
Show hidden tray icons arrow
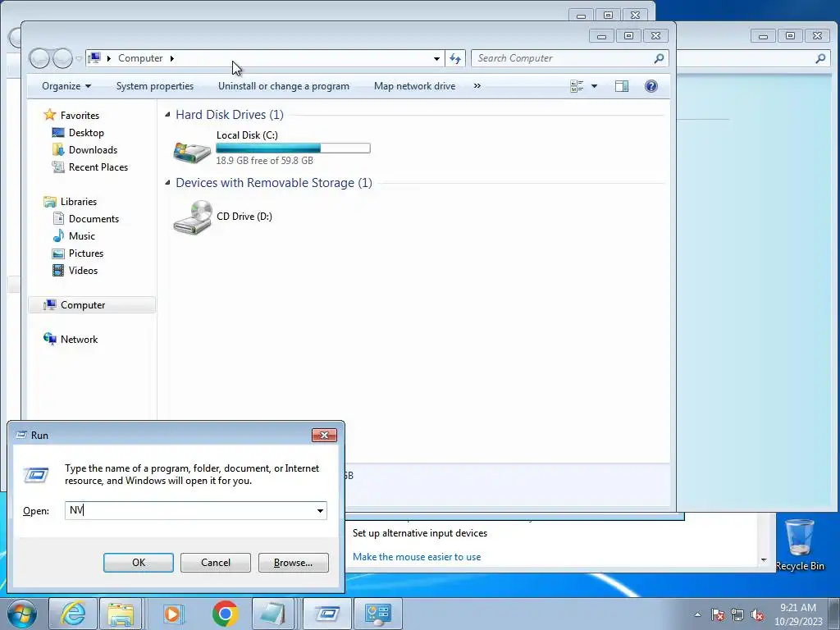[697, 614]
